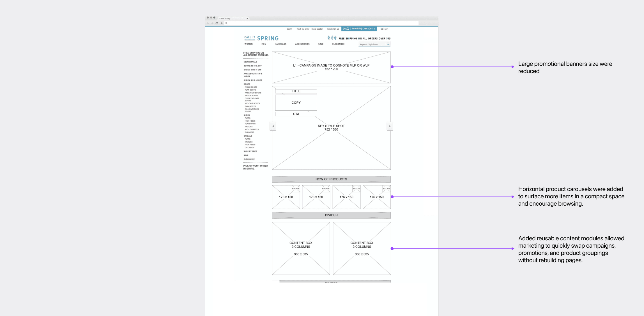This screenshot has width=644, height=316.
Task: Advance carousel with the next arrow
Action: [390, 126]
